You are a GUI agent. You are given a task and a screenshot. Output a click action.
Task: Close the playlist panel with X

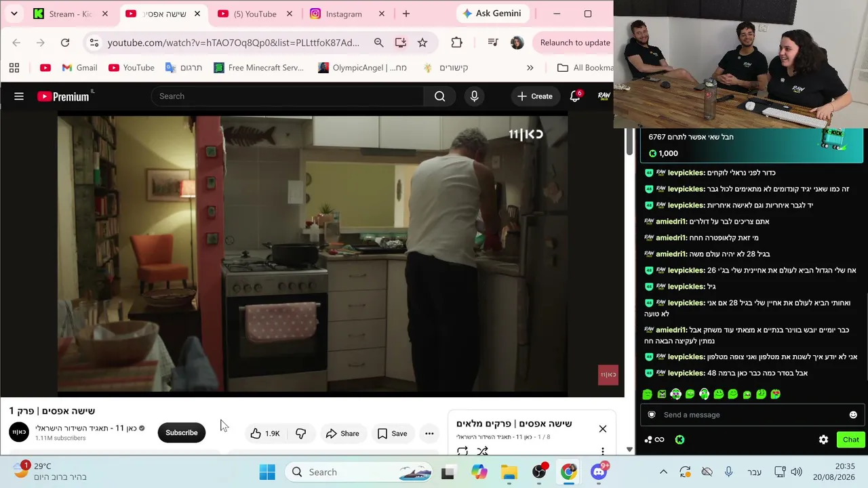602,428
